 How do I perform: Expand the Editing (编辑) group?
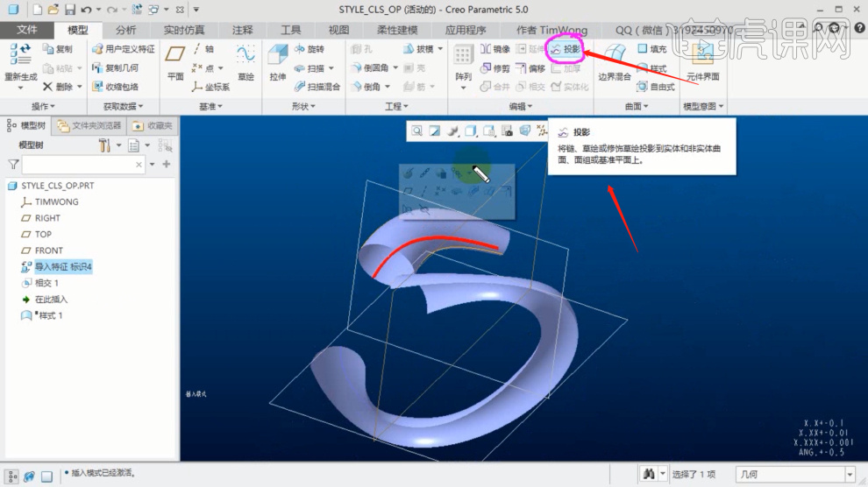[521, 106]
